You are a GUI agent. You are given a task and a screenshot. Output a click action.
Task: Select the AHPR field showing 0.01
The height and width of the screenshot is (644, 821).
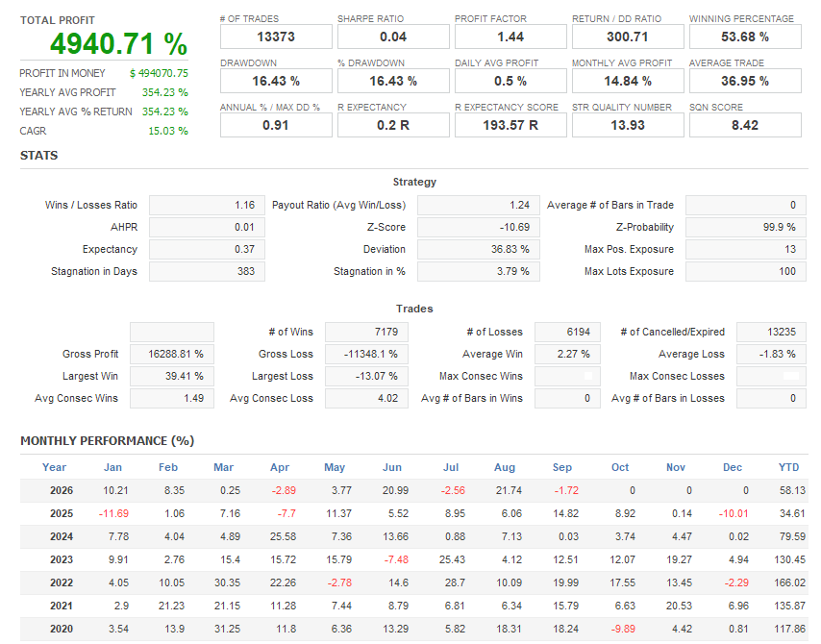[x=207, y=227]
